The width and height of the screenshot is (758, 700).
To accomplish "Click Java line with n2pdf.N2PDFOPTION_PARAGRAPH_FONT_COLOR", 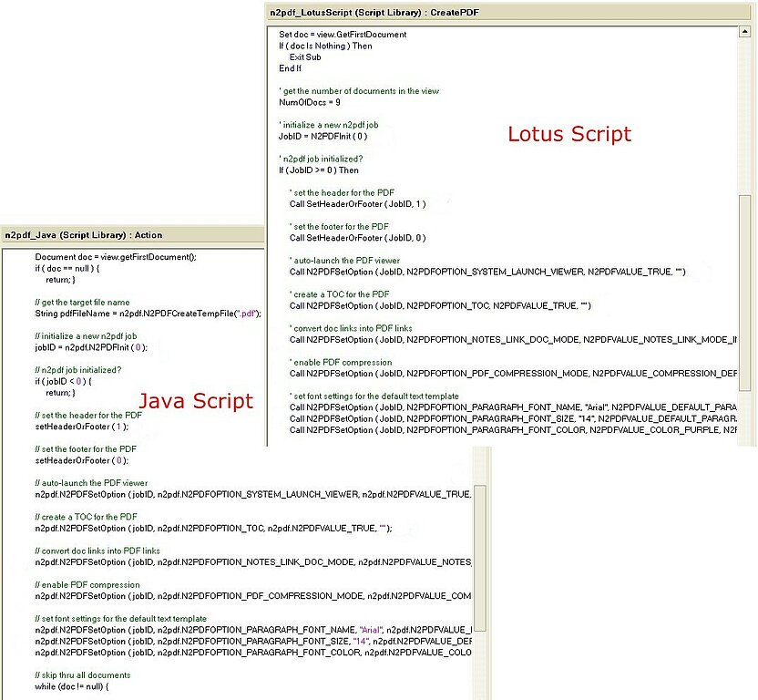I will click(253, 653).
